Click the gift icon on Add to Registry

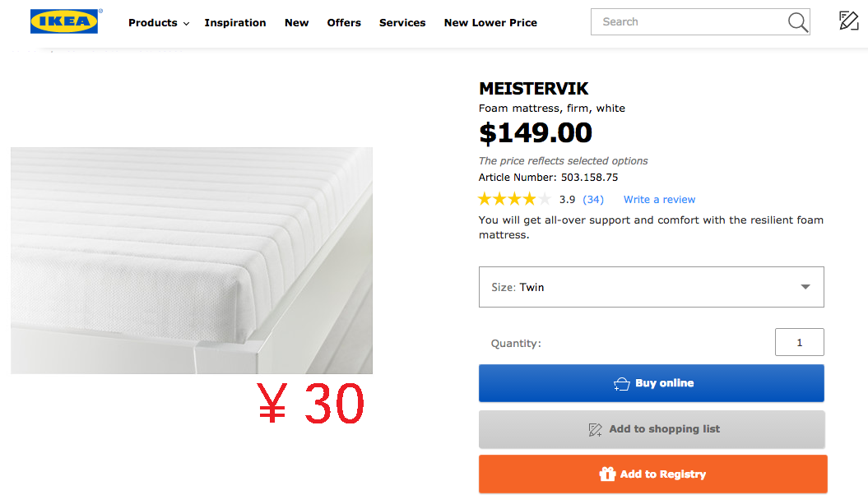[607, 474]
